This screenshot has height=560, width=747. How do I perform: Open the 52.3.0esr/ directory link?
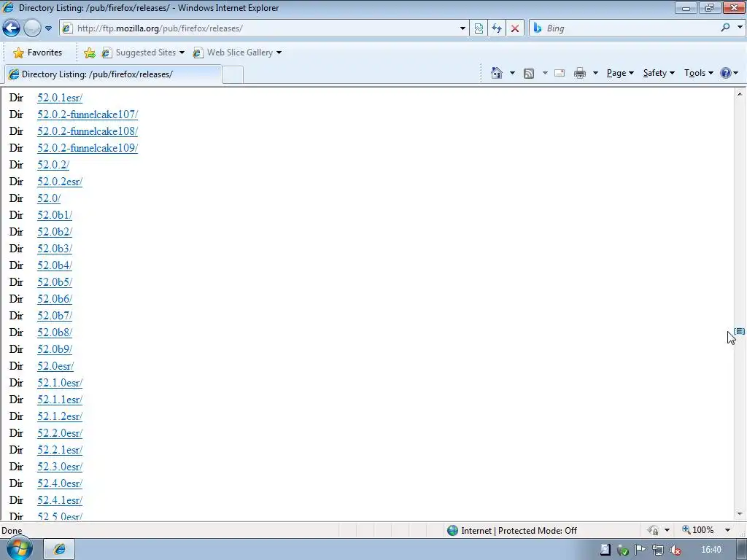pos(60,467)
